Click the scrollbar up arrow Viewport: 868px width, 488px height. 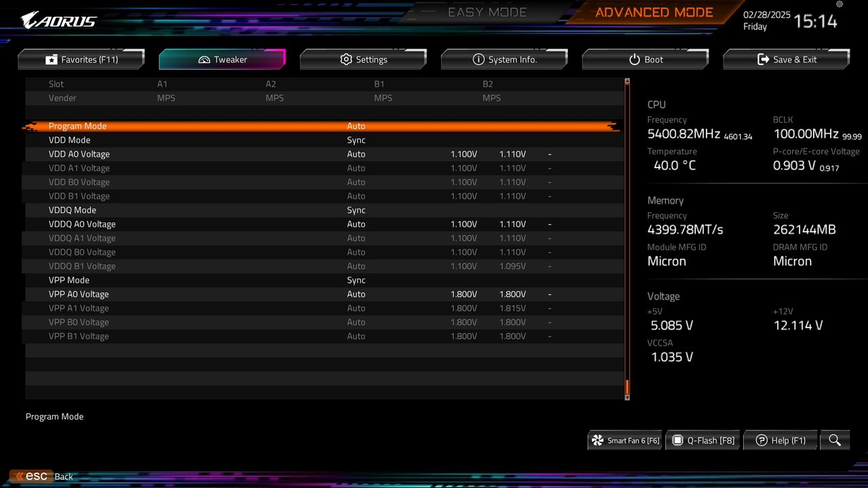coord(627,81)
